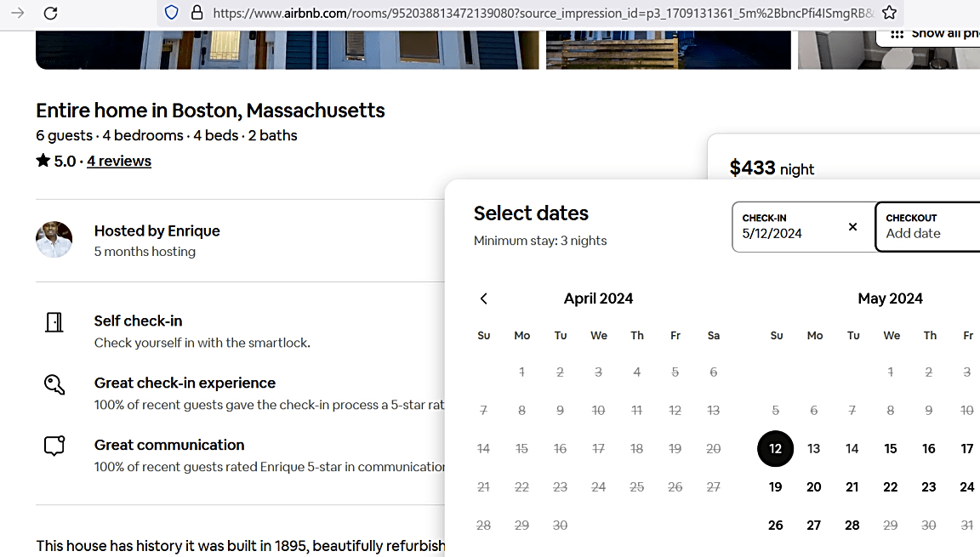Click the browser forward arrow

pyautogui.click(x=18, y=13)
